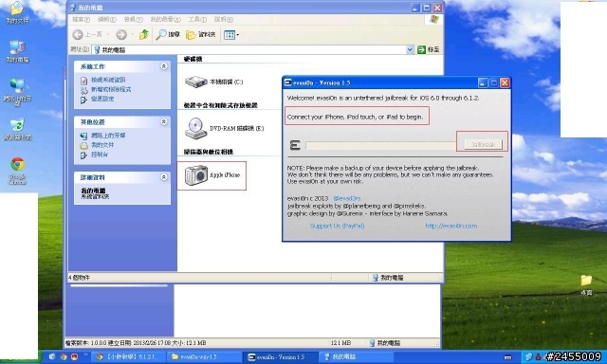607x364 pixels.
Task: Switch to evasi0n - Version 1.5 taskbar button
Action: 281,356
